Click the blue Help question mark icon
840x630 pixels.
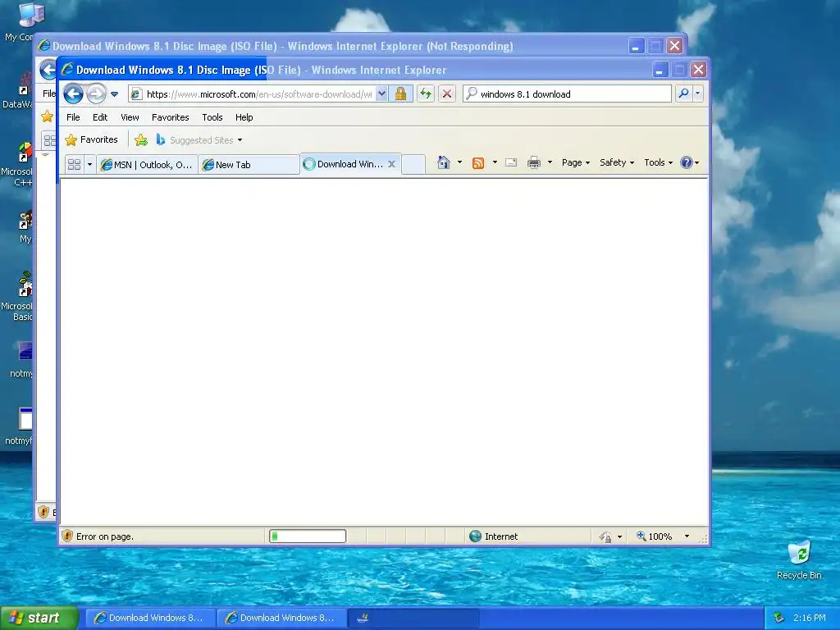687,162
